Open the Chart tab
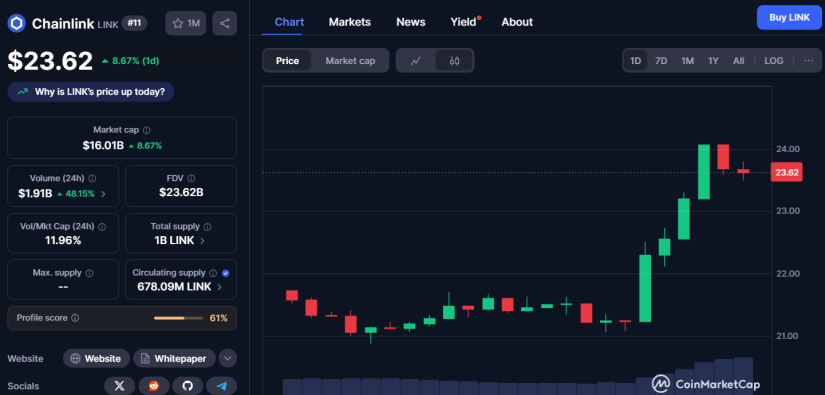Image resolution: width=825 pixels, height=395 pixels. pyautogui.click(x=289, y=22)
